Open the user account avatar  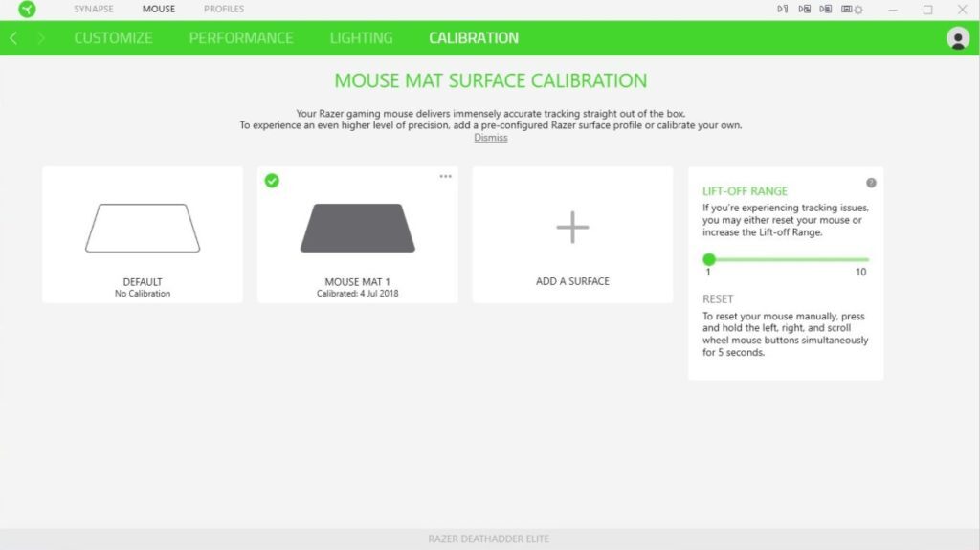coord(957,38)
